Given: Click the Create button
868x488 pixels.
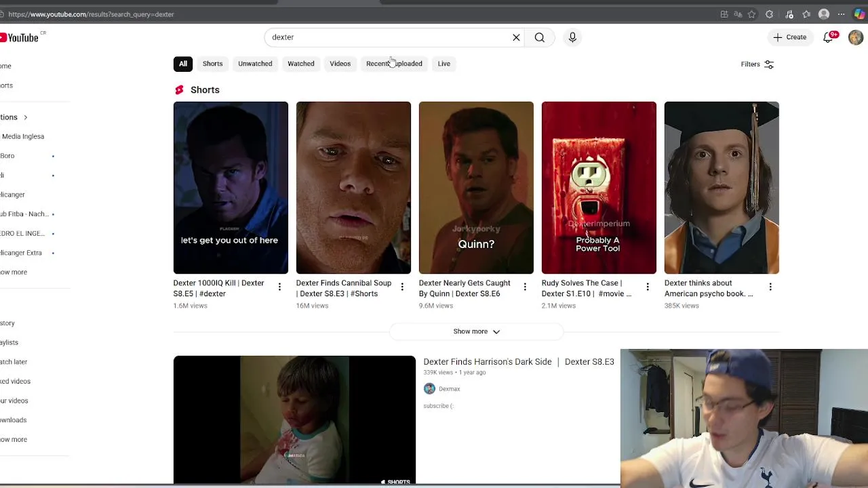Looking at the screenshot, I should [790, 37].
